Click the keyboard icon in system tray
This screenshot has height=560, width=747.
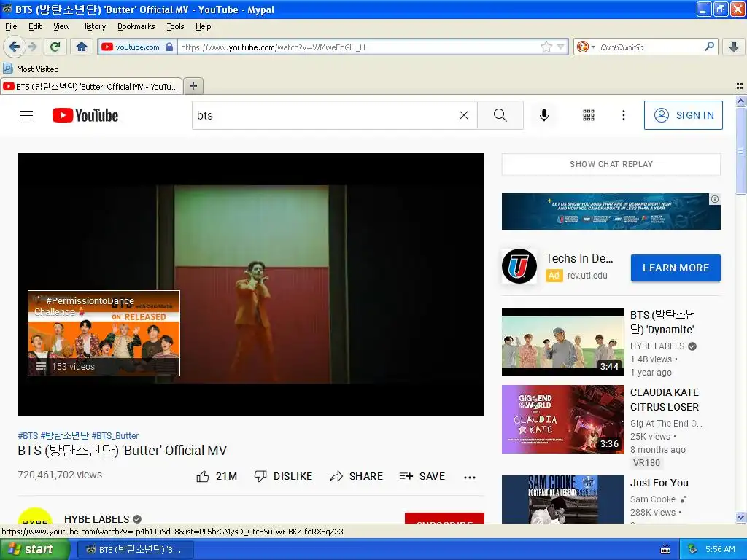pos(665,550)
